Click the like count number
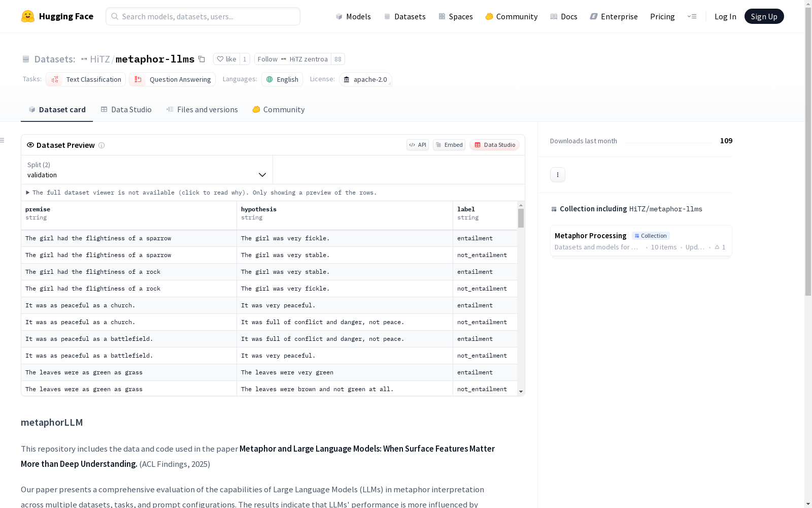Image resolution: width=812 pixels, height=508 pixels. [x=245, y=59]
